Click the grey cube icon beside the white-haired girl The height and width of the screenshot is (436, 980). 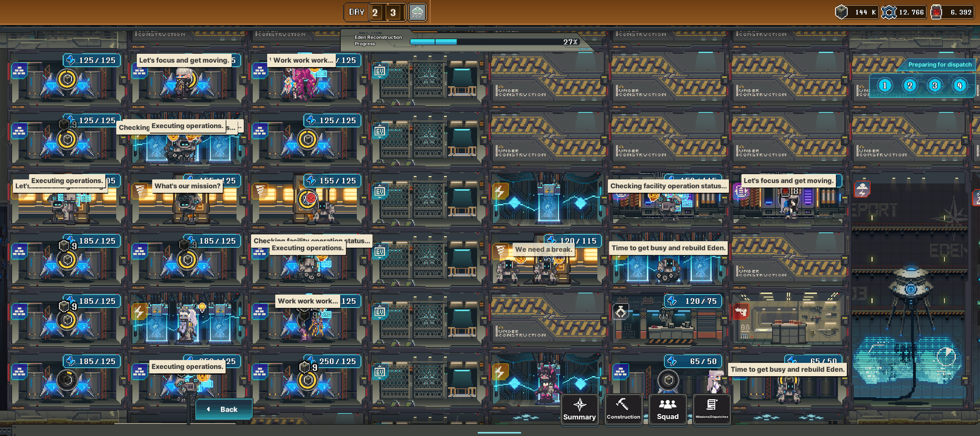[668, 380]
